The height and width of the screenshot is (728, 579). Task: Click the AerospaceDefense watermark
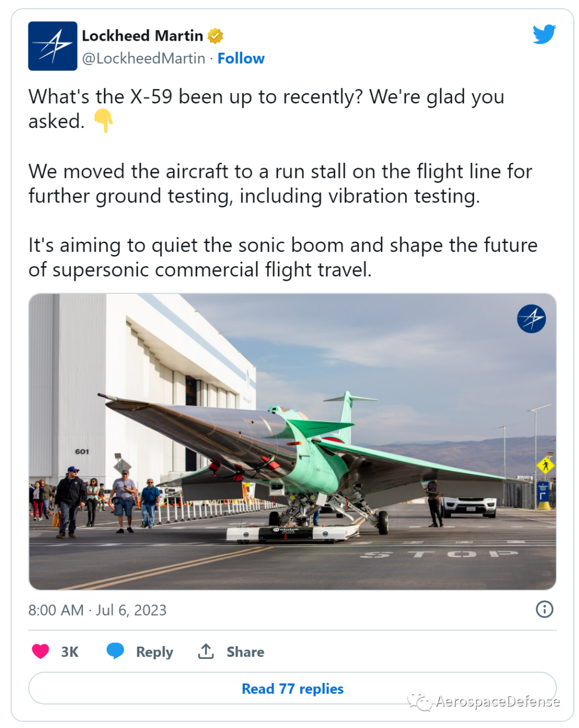pyautogui.click(x=484, y=701)
